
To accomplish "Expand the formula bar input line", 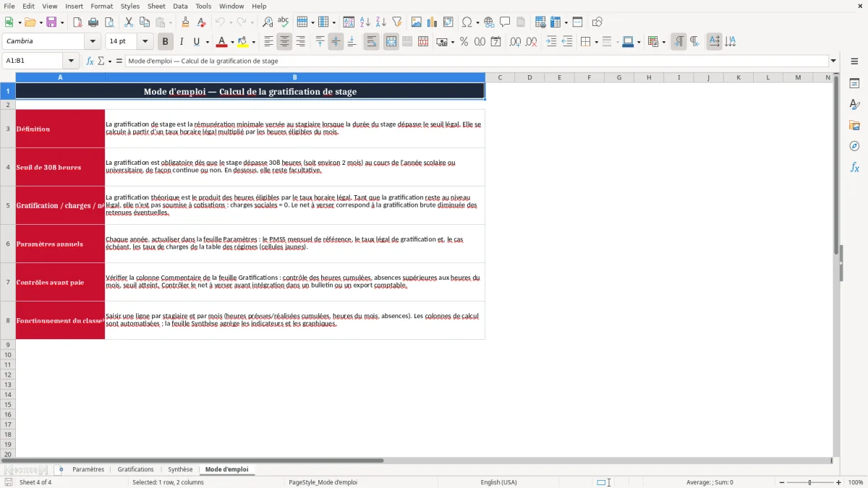I will coord(833,61).
